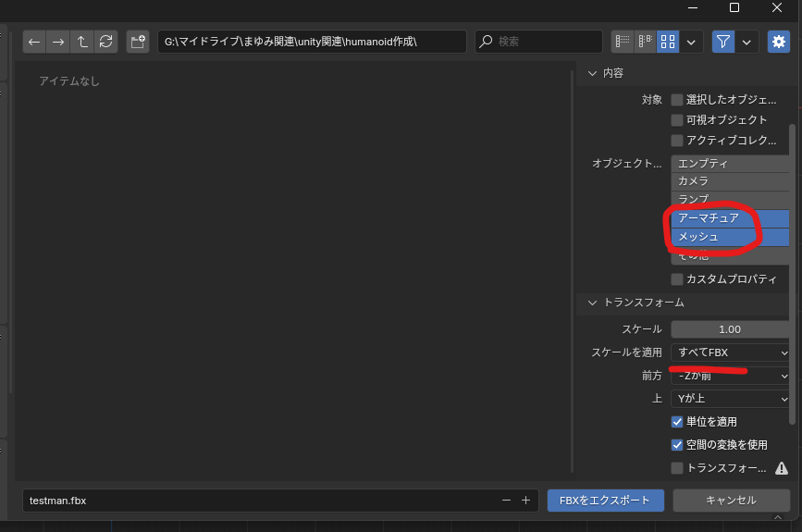Disable 空間の変換を使用 checkbox
The image size is (802, 532).
pyautogui.click(x=677, y=445)
